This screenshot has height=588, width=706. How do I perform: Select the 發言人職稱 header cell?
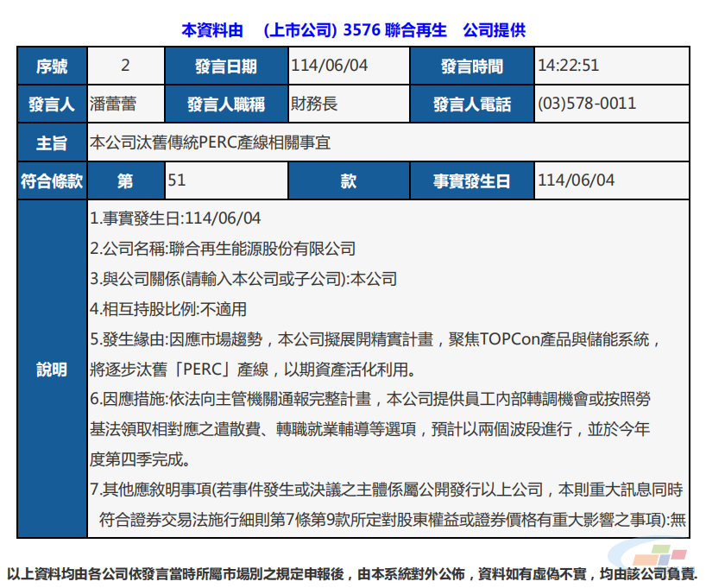point(226,104)
